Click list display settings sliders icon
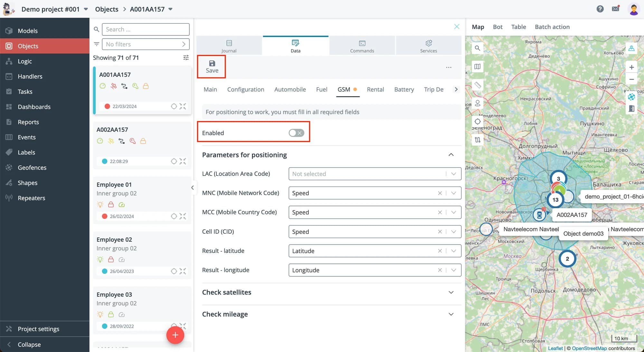The height and width of the screenshot is (352, 644). pos(186,58)
